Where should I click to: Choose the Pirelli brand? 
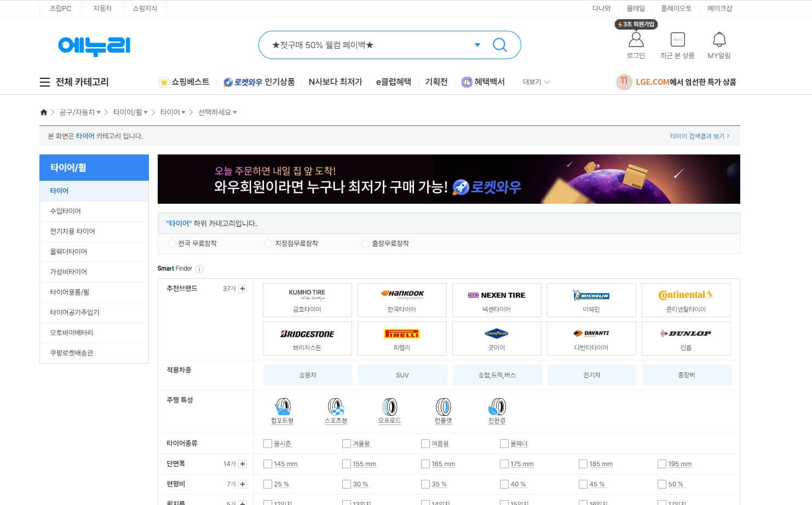(402, 338)
